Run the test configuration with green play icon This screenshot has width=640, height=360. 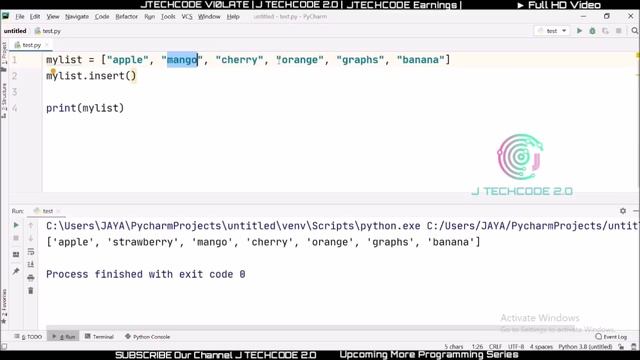click(579, 31)
